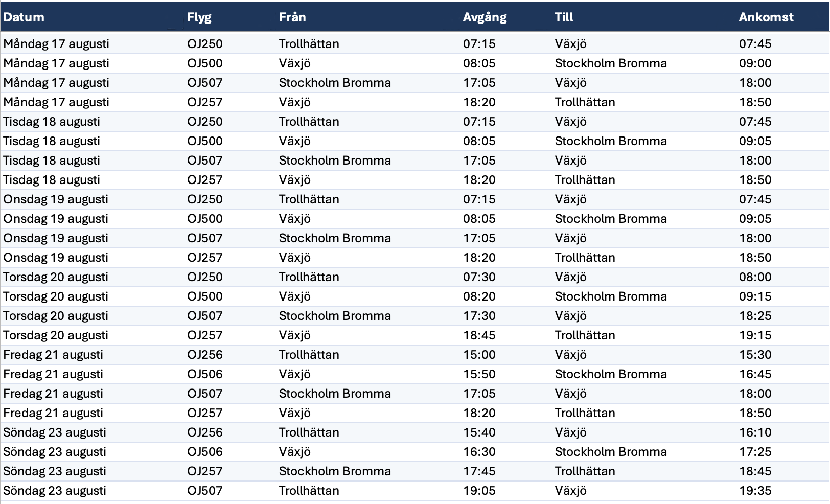Image resolution: width=830 pixels, height=504 pixels.
Task: Click departure time 19:05 cell
Action: pos(479,491)
